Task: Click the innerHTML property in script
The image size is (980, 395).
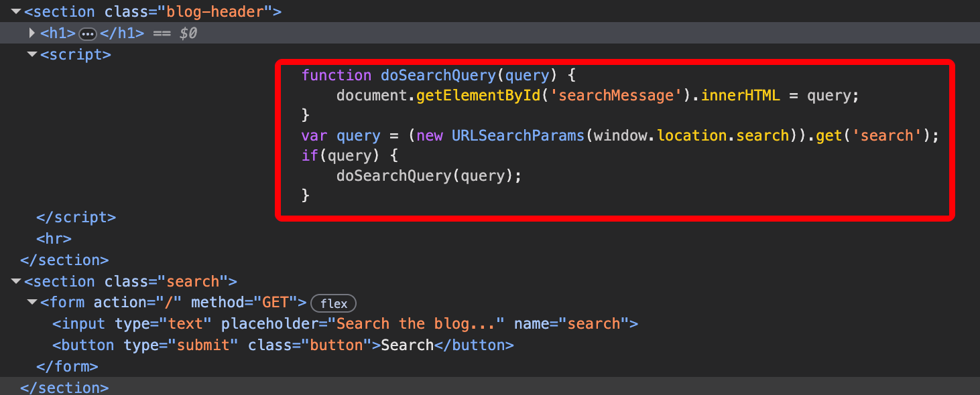Action: coord(740,96)
